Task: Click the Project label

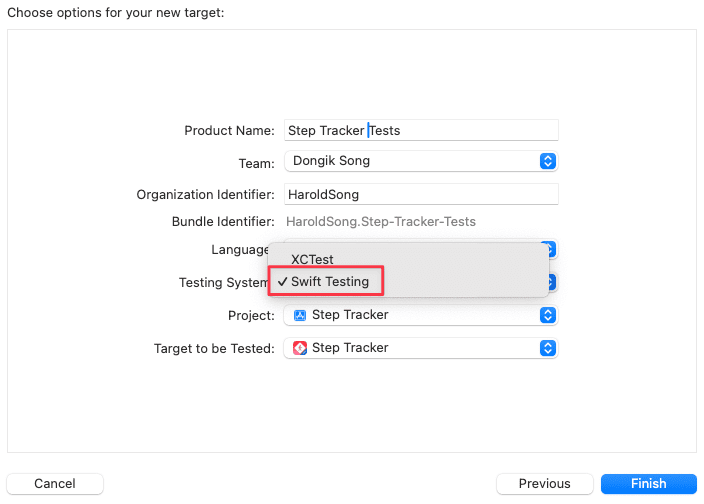Action: tap(251, 316)
